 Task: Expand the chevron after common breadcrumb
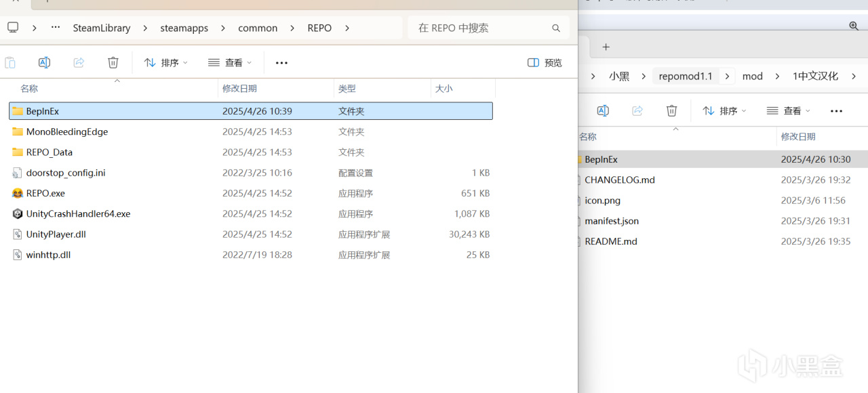(x=292, y=28)
